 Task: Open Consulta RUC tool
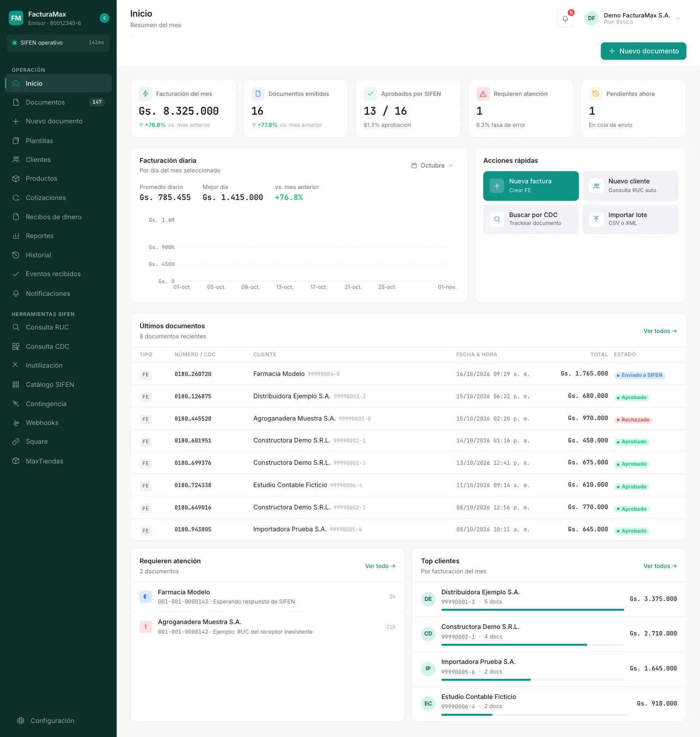click(x=58, y=327)
